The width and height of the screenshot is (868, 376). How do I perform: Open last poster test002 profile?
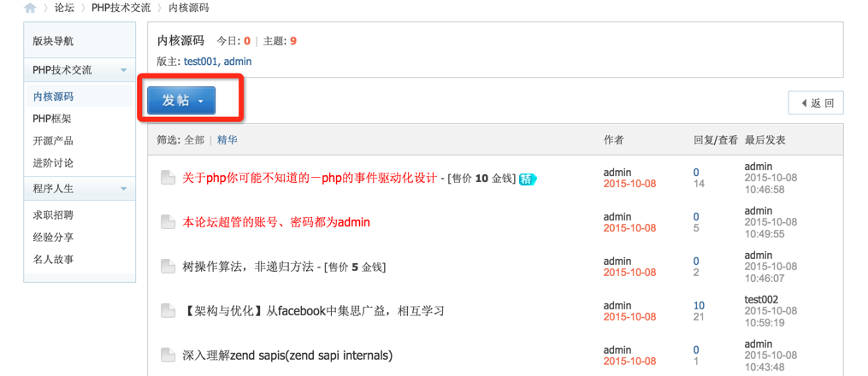pyautogui.click(x=762, y=299)
